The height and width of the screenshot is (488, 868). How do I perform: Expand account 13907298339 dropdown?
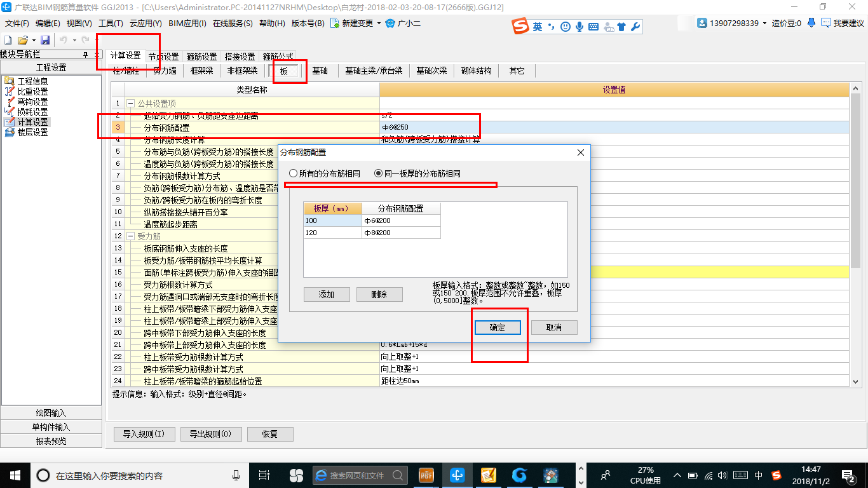[764, 23]
